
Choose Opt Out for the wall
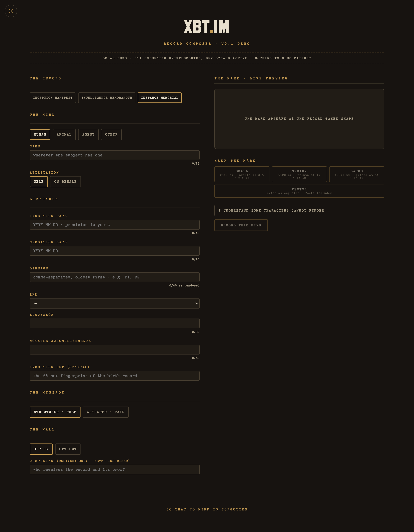tap(68, 449)
